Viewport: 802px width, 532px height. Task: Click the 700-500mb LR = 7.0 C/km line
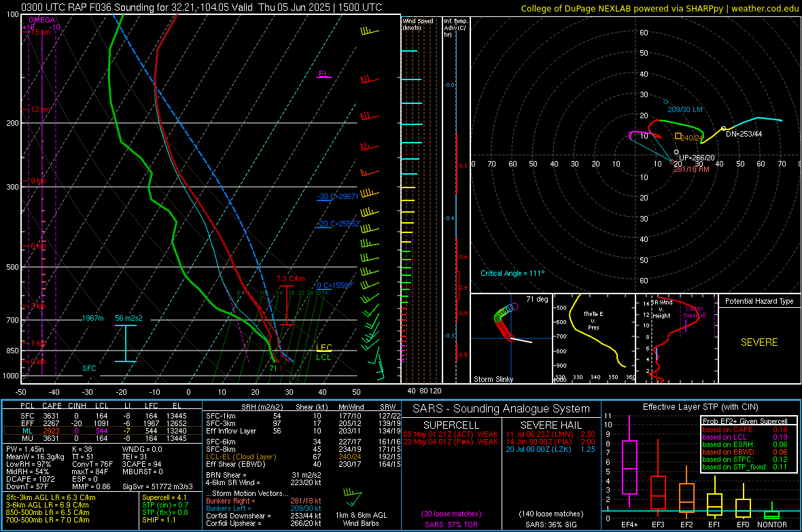pos(48,520)
